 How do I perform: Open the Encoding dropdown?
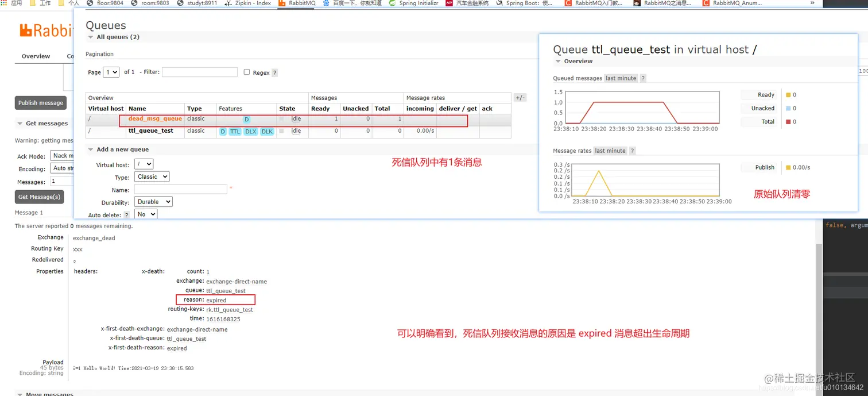[62, 168]
